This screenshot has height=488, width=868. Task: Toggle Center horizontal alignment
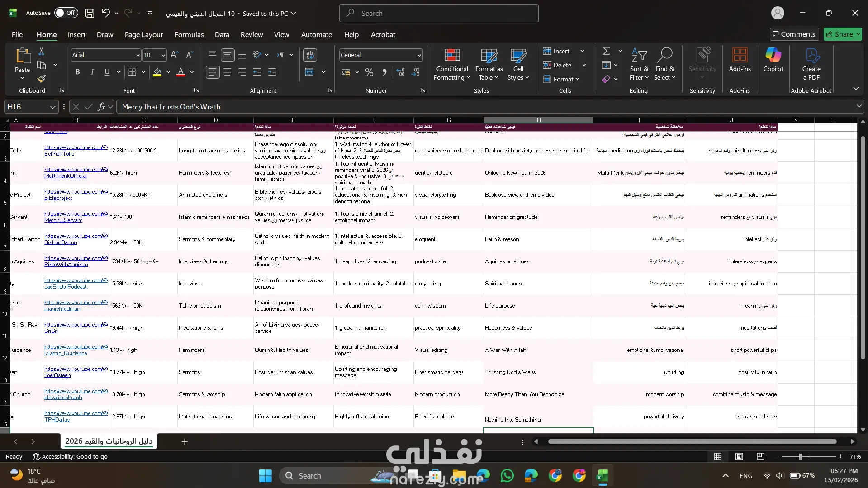click(227, 72)
